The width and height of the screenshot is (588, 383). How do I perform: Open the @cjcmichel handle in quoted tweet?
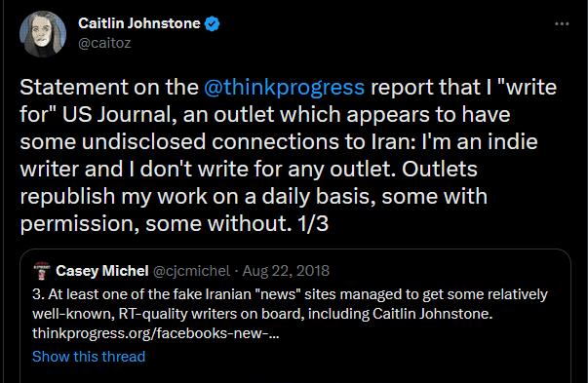(191, 271)
